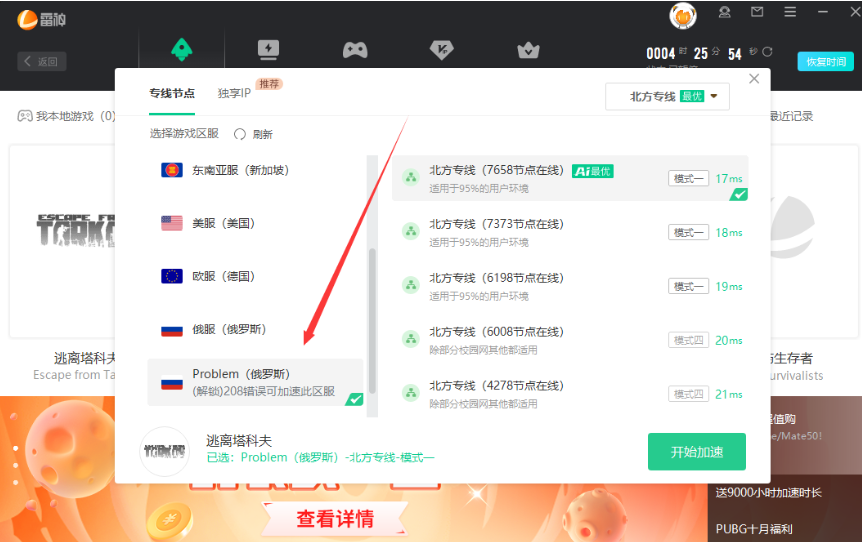Open the mail messages icon
Image resolution: width=862 pixels, height=542 pixels.
coord(757,12)
